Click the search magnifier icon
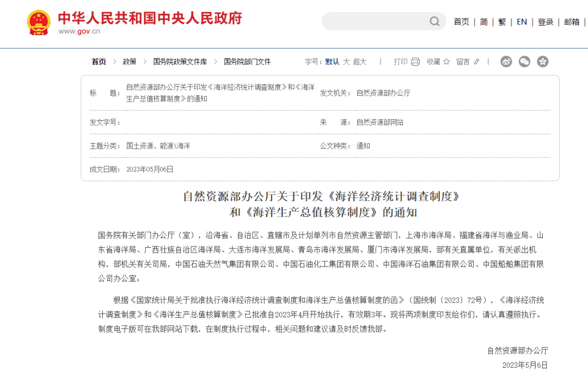 [x=434, y=22]
